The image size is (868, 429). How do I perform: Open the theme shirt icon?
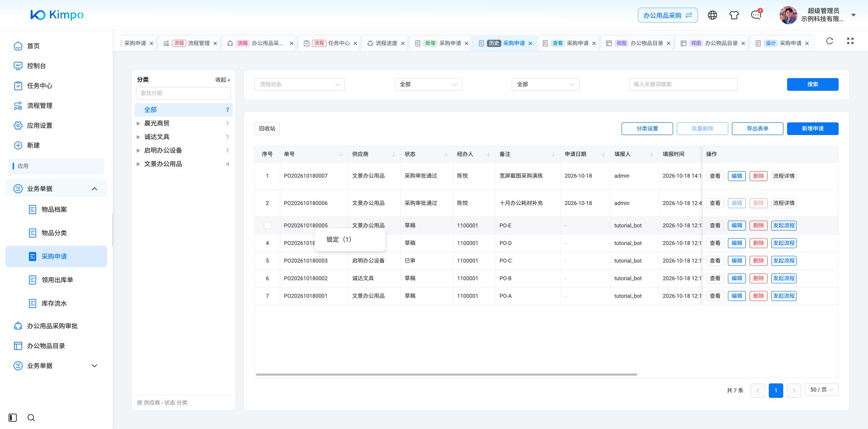734,15
